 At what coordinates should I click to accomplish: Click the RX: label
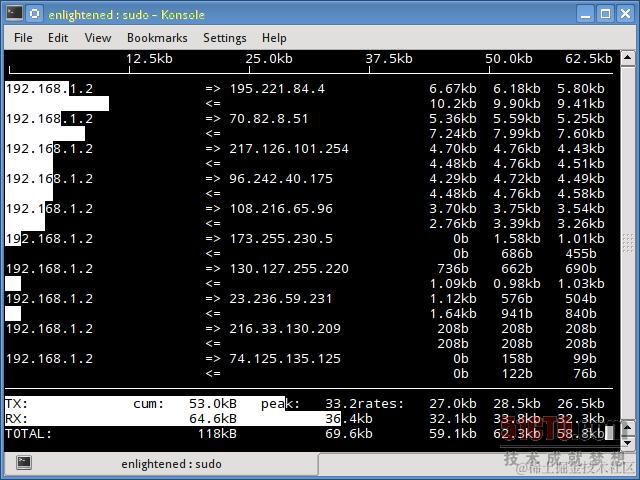tap(17, 419)
